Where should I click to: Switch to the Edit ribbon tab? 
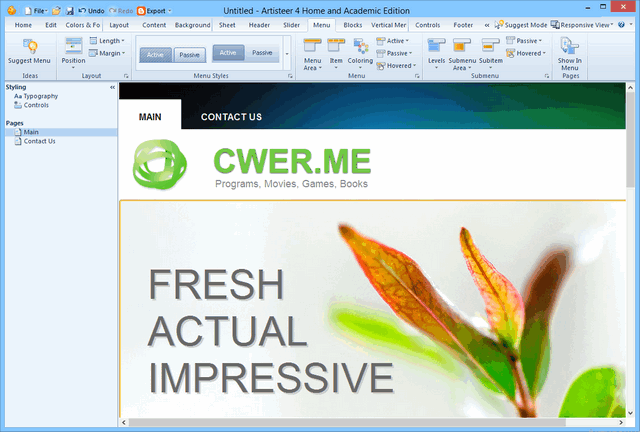coord(51,25)
